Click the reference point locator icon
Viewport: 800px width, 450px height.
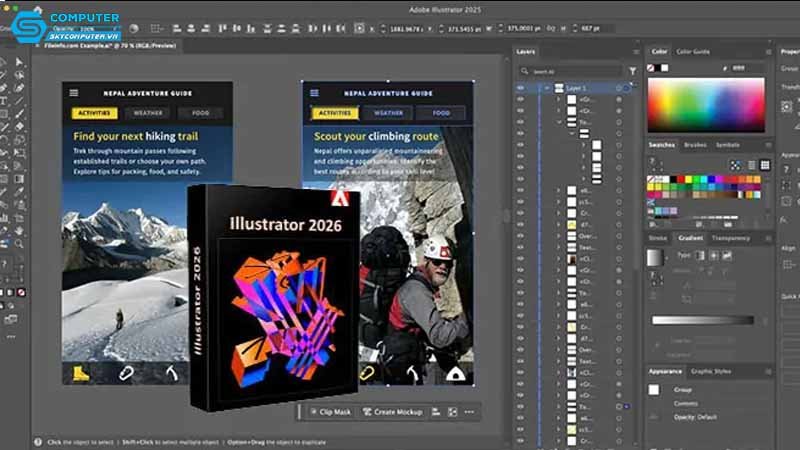[359, 28]
